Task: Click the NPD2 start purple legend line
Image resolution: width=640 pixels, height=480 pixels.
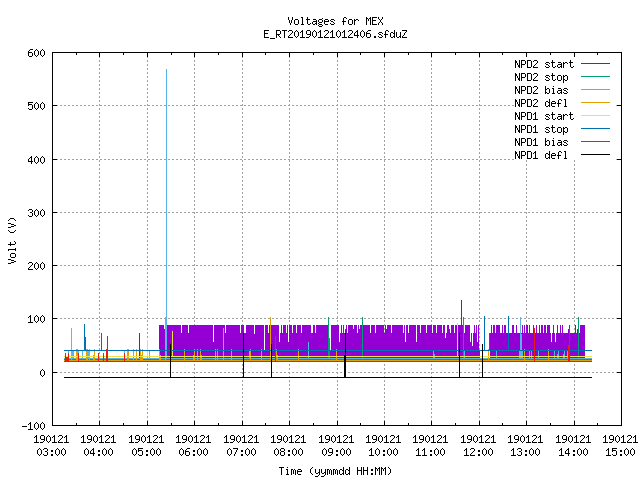Action: tap(595, 64)
